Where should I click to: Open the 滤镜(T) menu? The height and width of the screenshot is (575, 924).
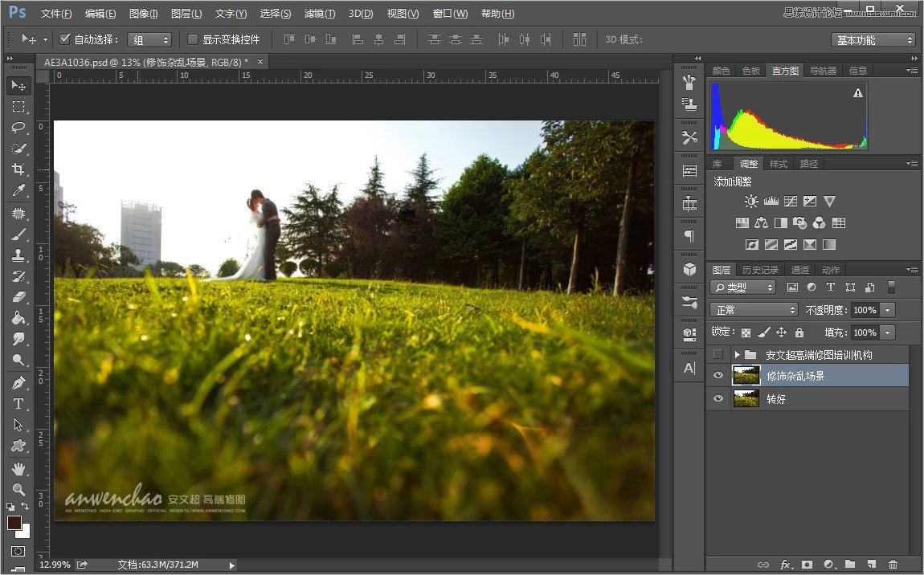(x=320, y=14)
